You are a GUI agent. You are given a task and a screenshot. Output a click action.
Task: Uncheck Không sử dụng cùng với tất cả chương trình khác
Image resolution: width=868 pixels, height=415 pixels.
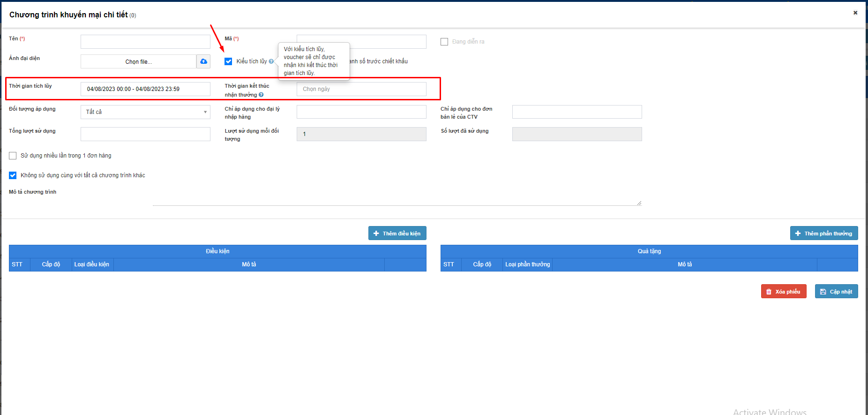pyautogui.click(x=13, y=175)
